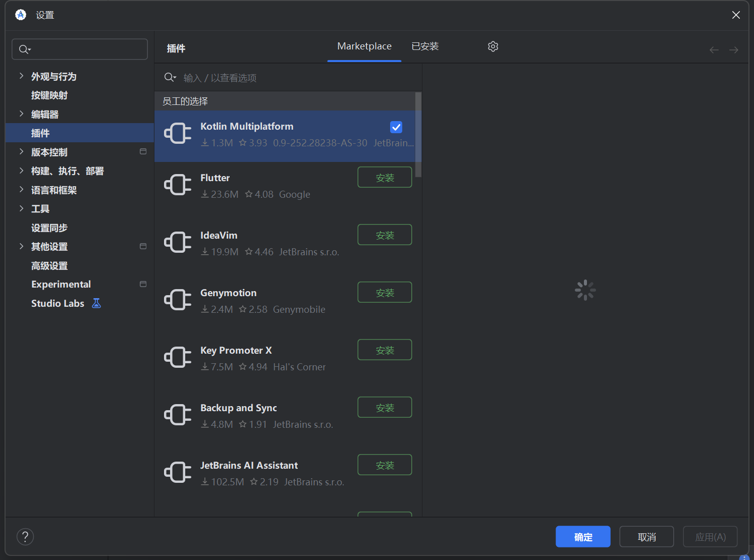Click the project-level icon beside Experimental
The height and width of the screenshot is (560, 754).
pyautogui.click(x=143, y=284)
